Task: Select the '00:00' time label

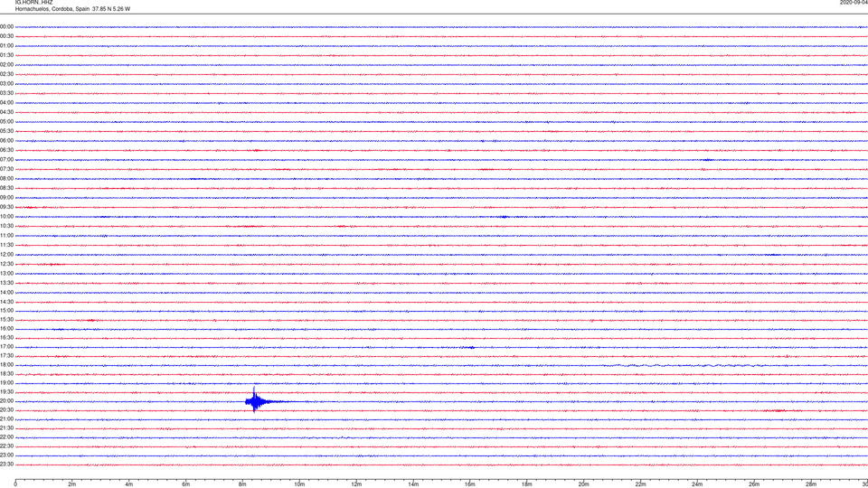Action: click(x=6, y=26)
